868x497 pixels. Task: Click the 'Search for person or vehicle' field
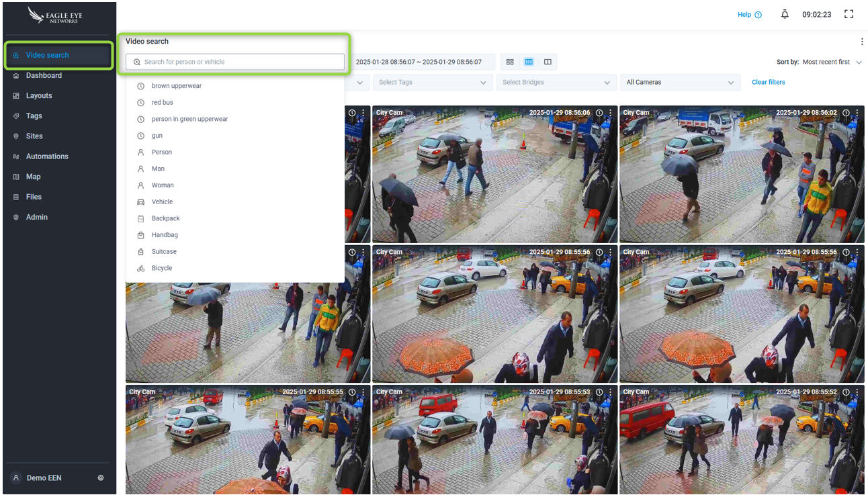click(x=235, y=62)
